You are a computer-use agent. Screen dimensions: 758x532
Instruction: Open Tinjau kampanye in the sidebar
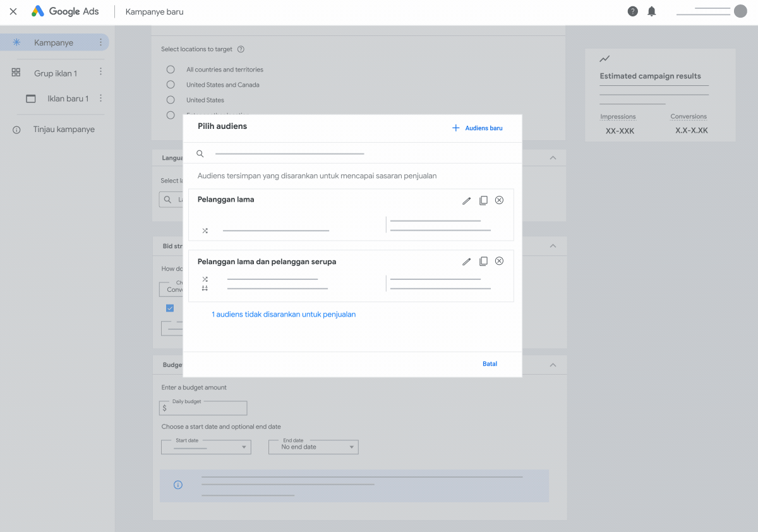tap(64, 130)
